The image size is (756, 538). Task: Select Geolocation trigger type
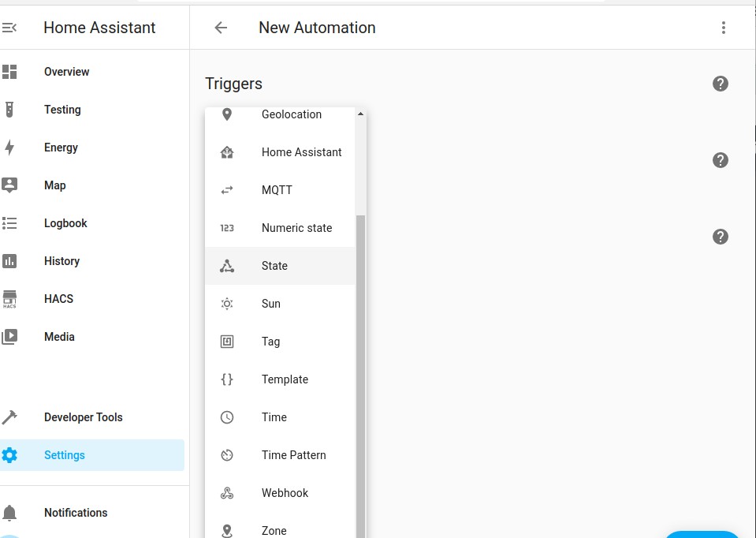point(280,114)
